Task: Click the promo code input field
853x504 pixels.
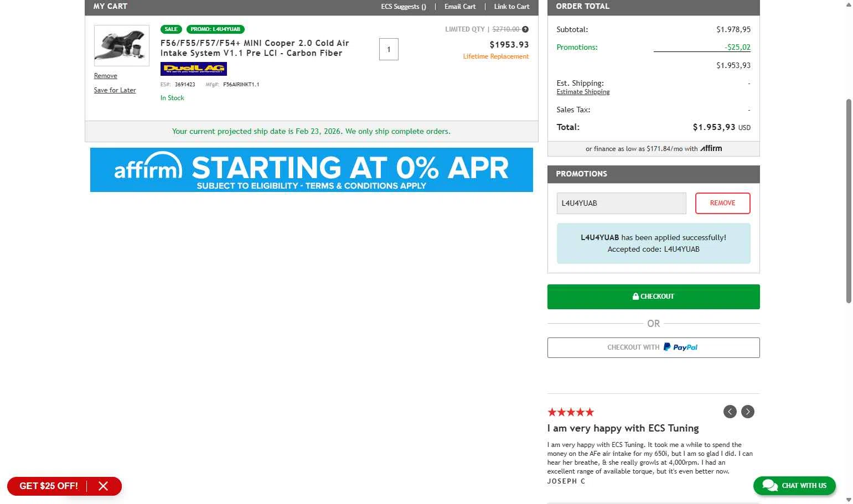Action: [621, 203]
